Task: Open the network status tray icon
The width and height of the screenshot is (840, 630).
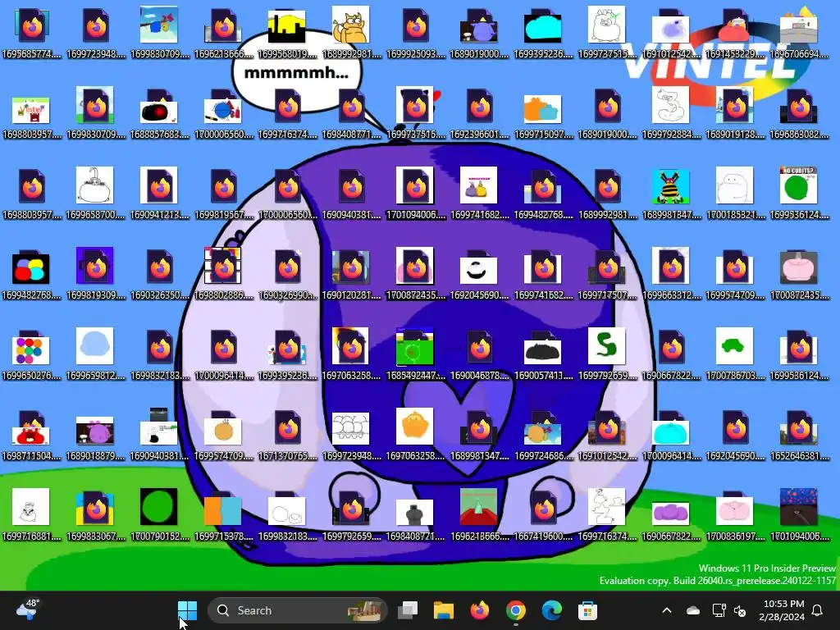Action: [719, 610]
